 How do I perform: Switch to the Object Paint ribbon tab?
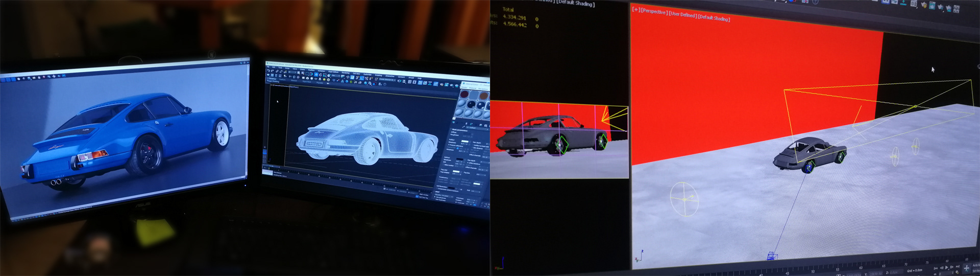307,82
